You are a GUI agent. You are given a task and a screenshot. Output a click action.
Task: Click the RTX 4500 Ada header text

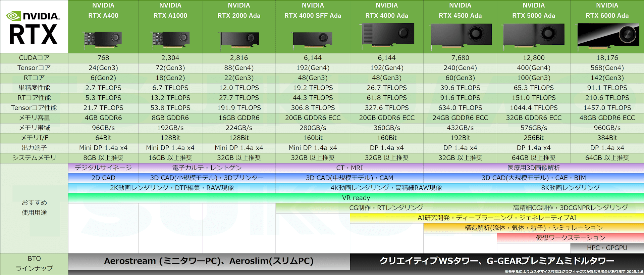(x=460, y=15)
